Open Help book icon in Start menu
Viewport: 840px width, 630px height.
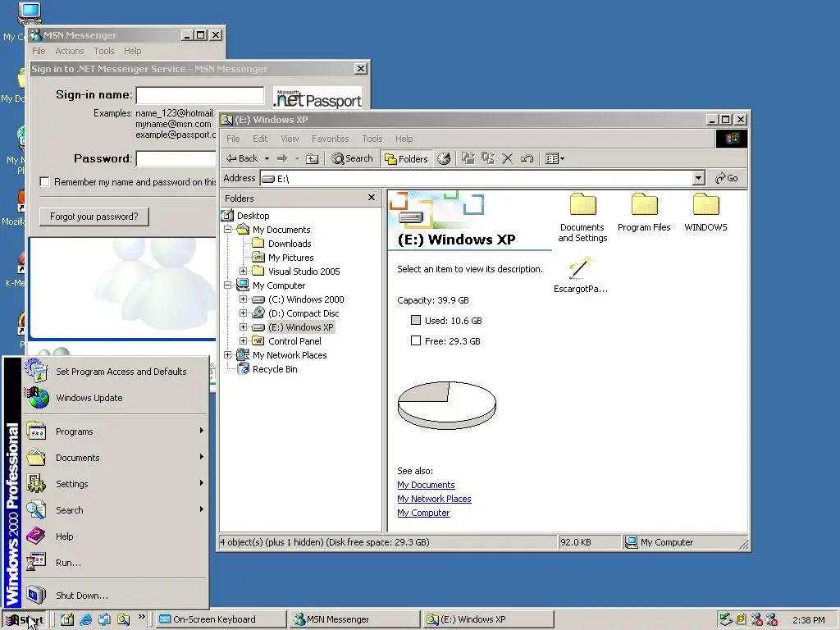tap(115, 536)
